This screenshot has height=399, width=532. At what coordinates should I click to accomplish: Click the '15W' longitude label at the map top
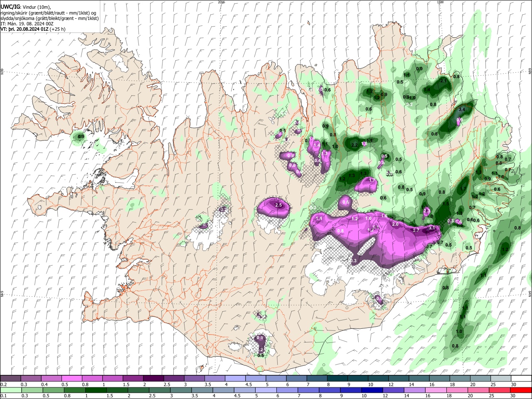(440, 2)
